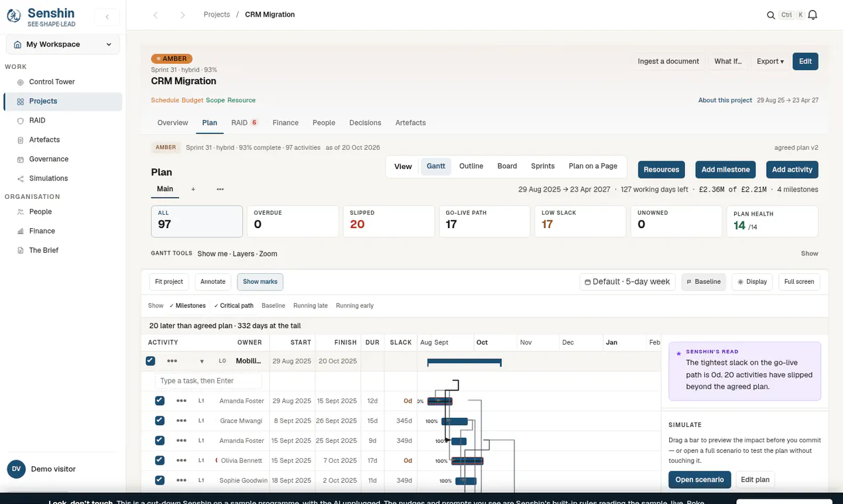Open the My Workspace dropdown
Image resolution: width=843 pixels, height=504 pixels.
(x=63, y=44)
